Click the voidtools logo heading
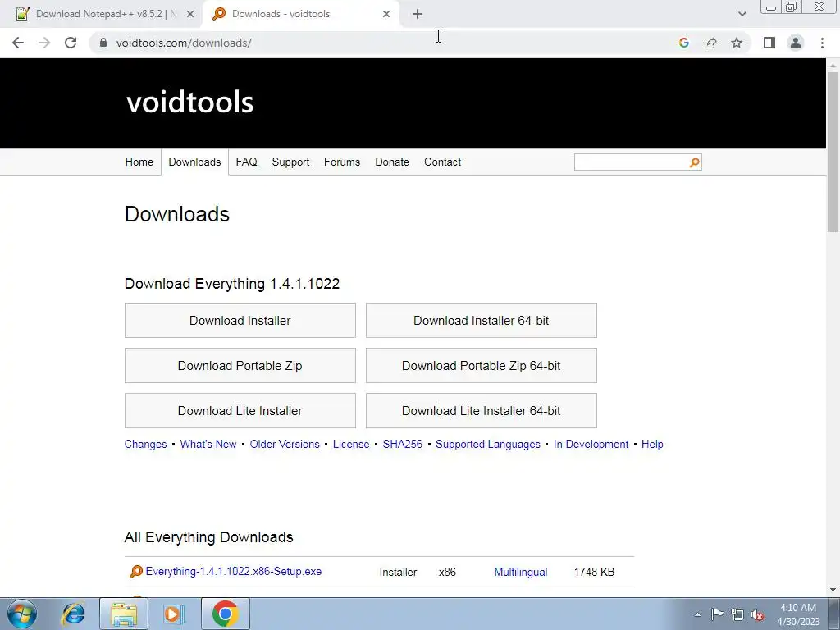 pos(190,102)
